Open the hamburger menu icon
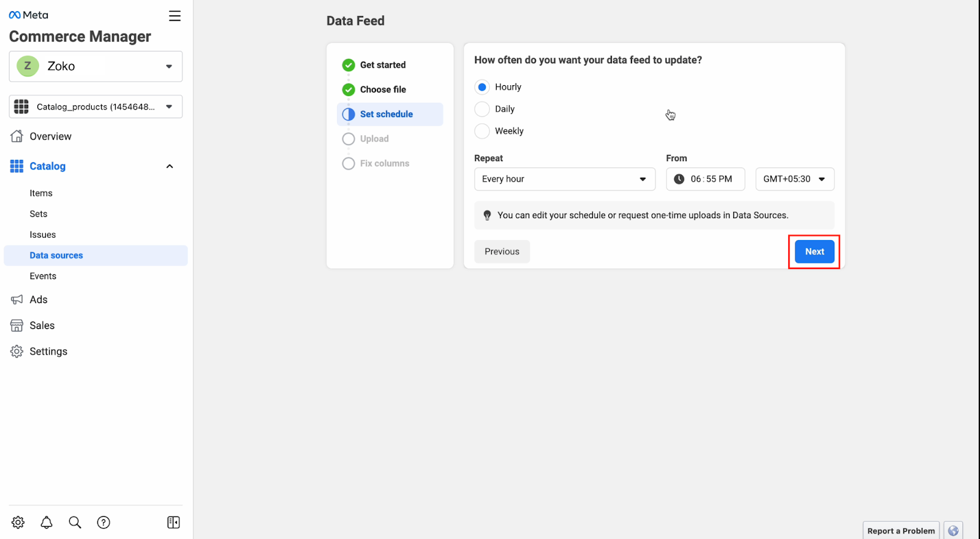Image resolution: width=980 pixels, height=539 pixels. coord(175,16)
